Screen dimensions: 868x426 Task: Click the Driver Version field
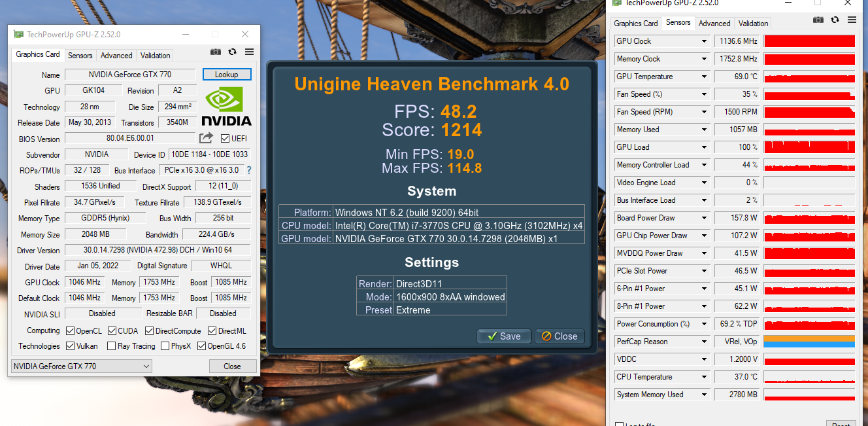pyautogui.click(x=158, y=250)
